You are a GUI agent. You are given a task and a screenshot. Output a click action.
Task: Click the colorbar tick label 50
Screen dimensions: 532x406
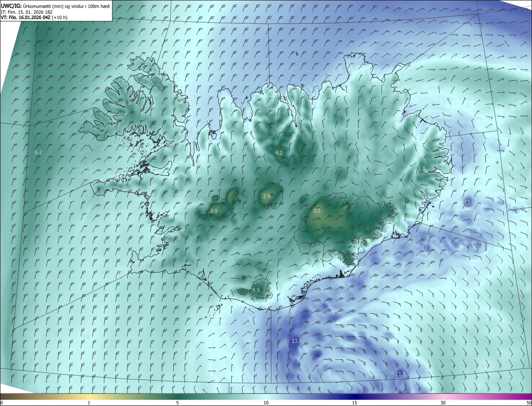529,403
